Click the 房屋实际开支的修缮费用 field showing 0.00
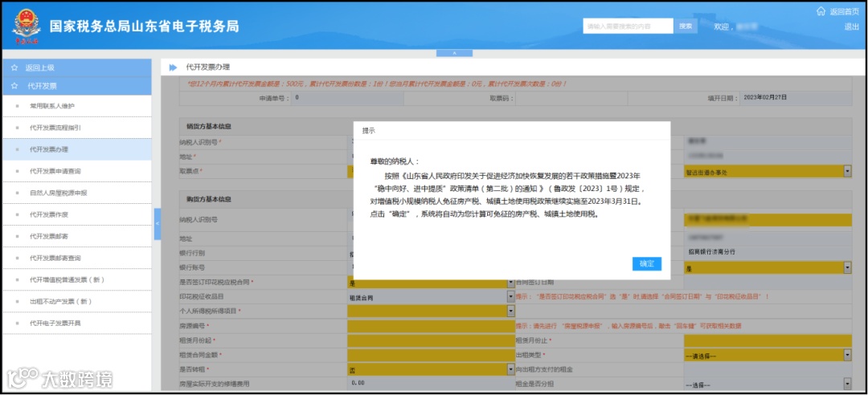868x395 pixels. 432,384
